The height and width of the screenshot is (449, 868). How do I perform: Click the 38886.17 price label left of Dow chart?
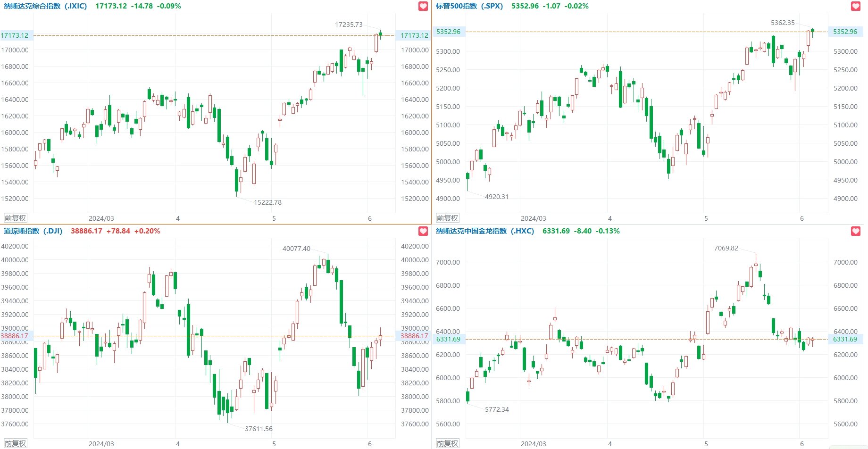[x=15, y=336]
